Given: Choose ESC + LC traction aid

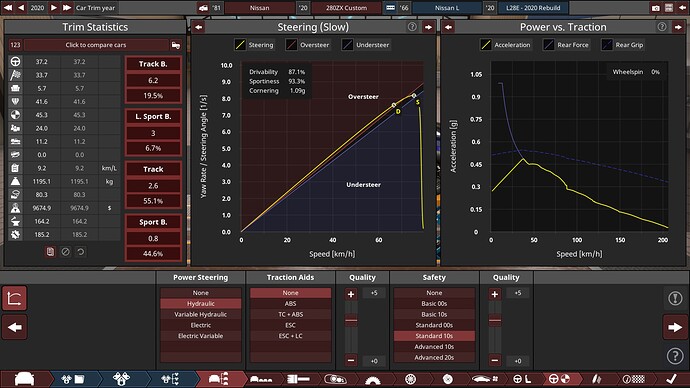Looking at the screenshot, I should tap(290, 336).
